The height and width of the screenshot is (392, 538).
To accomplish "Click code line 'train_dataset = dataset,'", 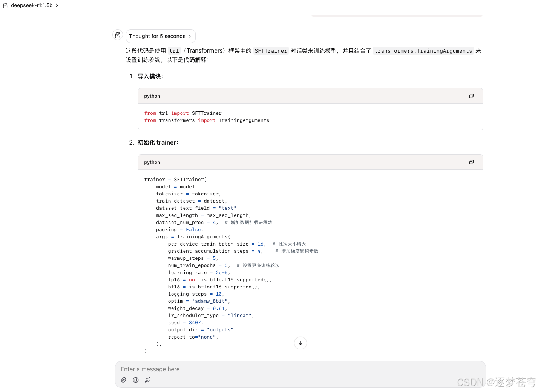I will click(192, 201).
